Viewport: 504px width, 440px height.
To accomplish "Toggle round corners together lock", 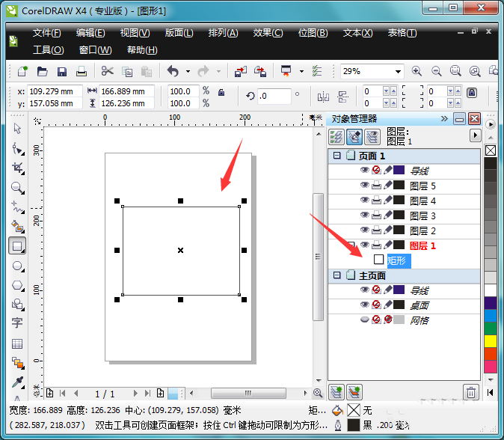I will click(472, 93).
